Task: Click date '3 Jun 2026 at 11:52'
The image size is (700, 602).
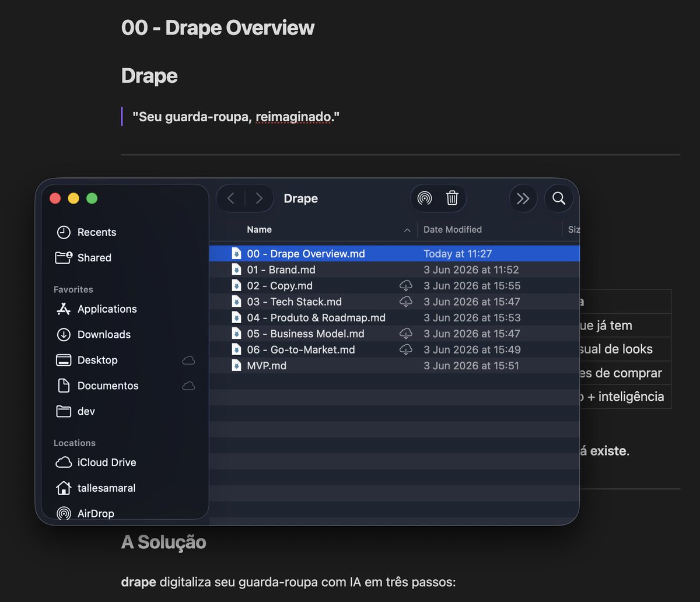Action: click(471, 270)
